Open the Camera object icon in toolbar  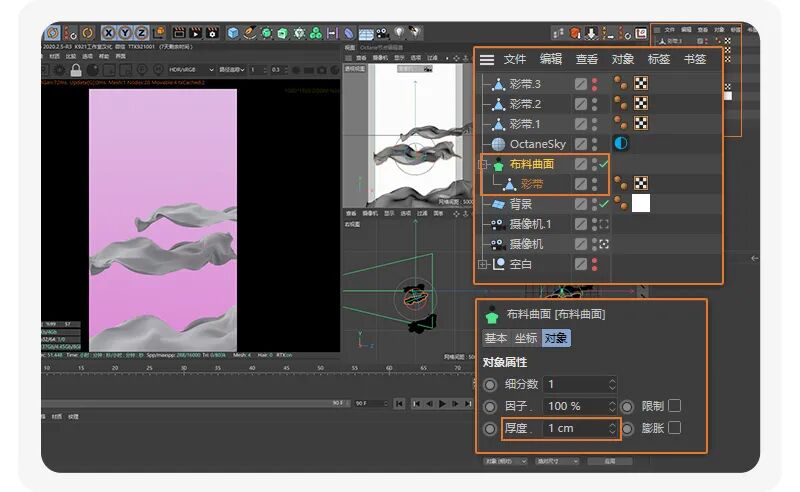(383, 34)
